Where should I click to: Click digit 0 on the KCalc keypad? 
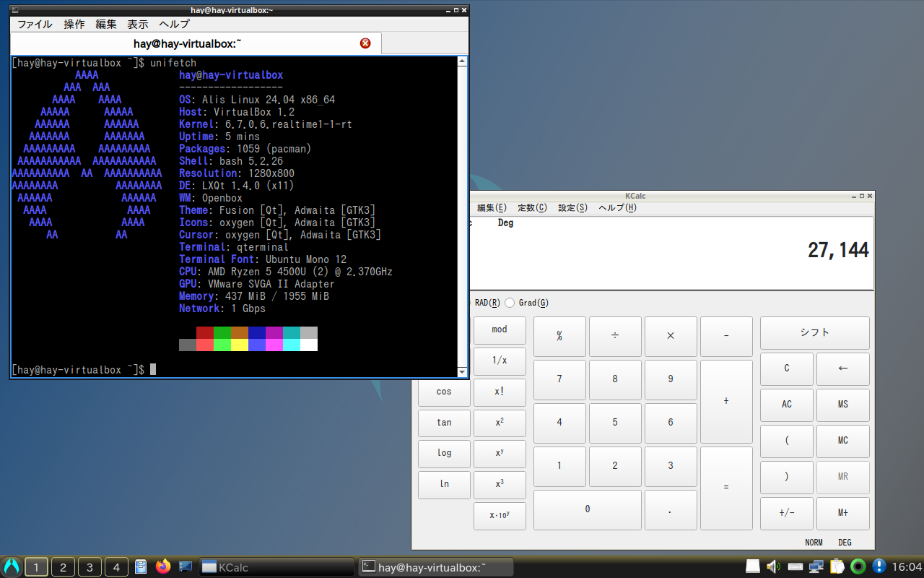(x=588, y=509)
